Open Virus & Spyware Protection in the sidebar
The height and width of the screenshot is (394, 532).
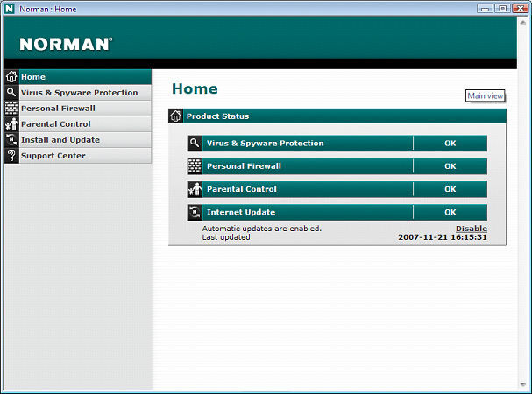pyautogui.click(x=85, y=93)
